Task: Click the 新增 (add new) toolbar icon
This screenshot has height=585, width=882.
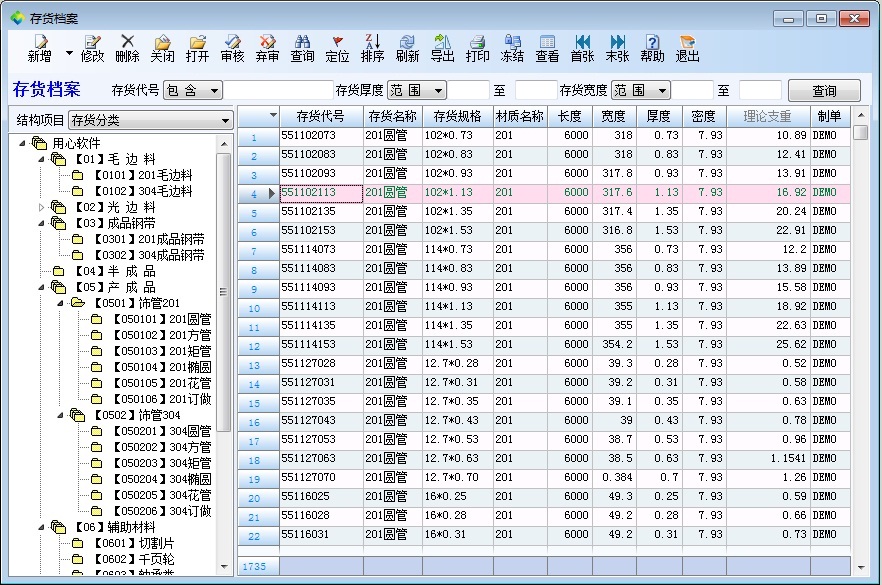Action: pyautogui.click(x=39, y=48)
